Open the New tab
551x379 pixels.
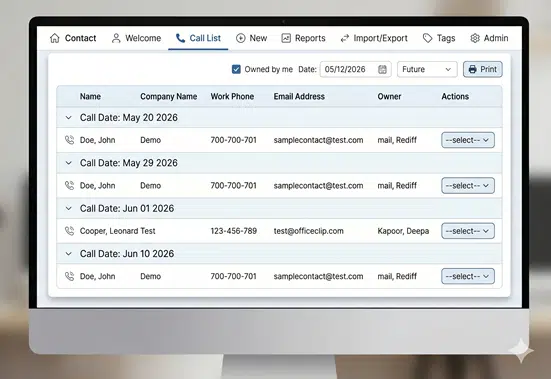tap(252, 38)
